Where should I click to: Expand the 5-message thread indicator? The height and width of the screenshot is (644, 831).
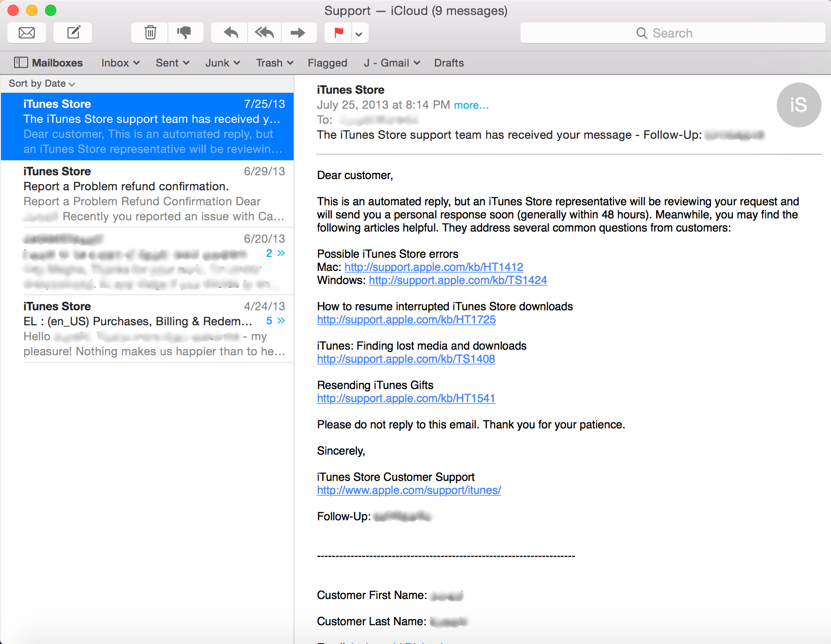point(275,321)
